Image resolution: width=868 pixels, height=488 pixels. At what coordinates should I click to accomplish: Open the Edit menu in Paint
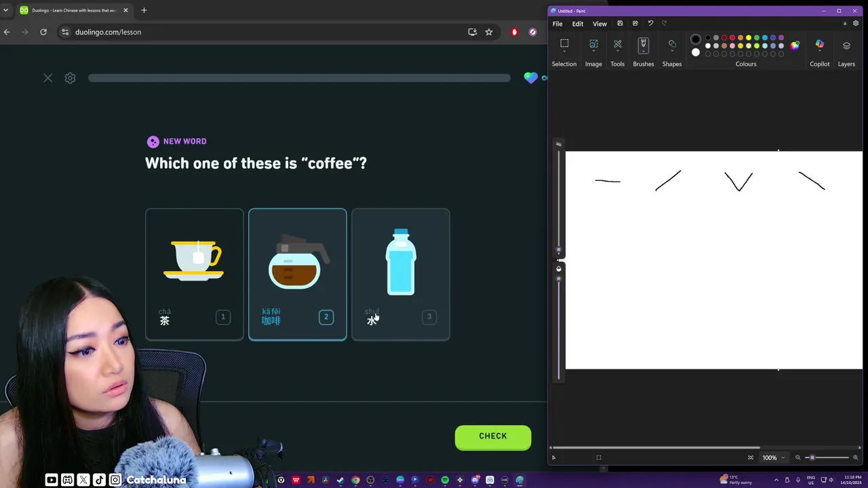(578, 24)
